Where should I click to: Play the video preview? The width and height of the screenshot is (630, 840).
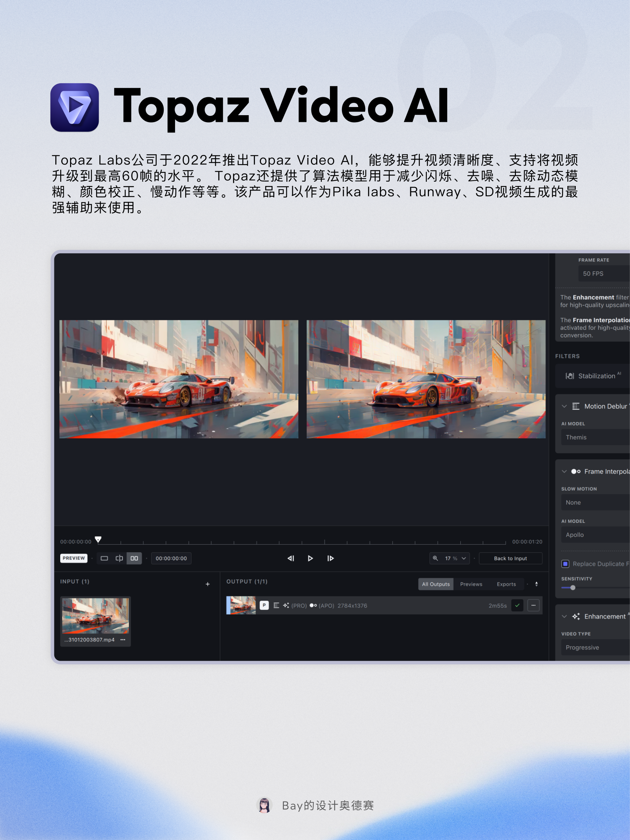point(310,558)
